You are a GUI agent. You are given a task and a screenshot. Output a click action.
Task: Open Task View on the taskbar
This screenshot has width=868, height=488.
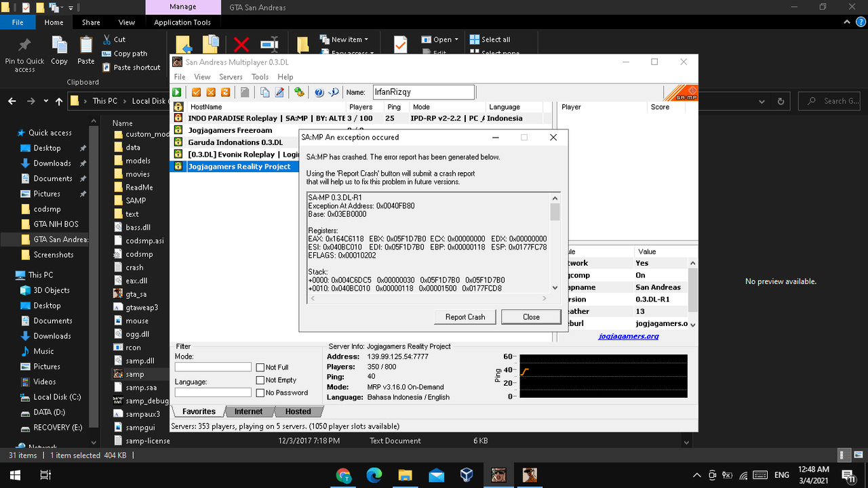(x=45, y=475)
